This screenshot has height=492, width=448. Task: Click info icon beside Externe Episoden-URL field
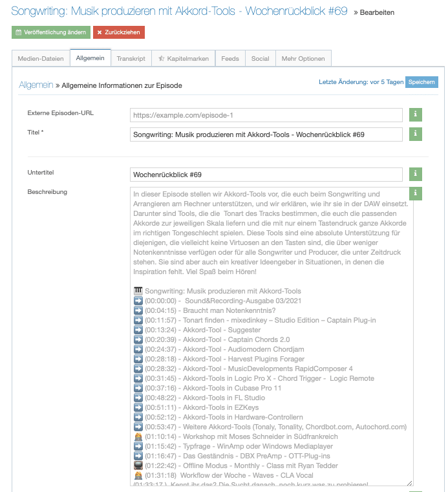pos(416,114)
